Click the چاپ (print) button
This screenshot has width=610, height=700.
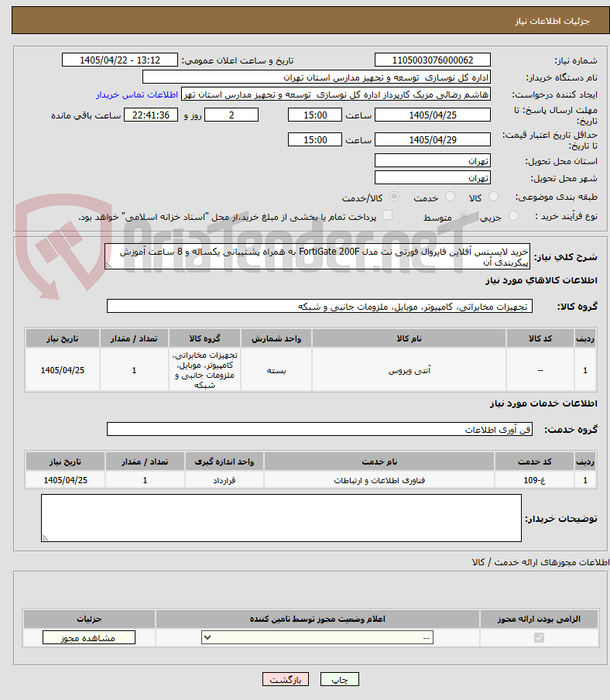tap(339, 679)
